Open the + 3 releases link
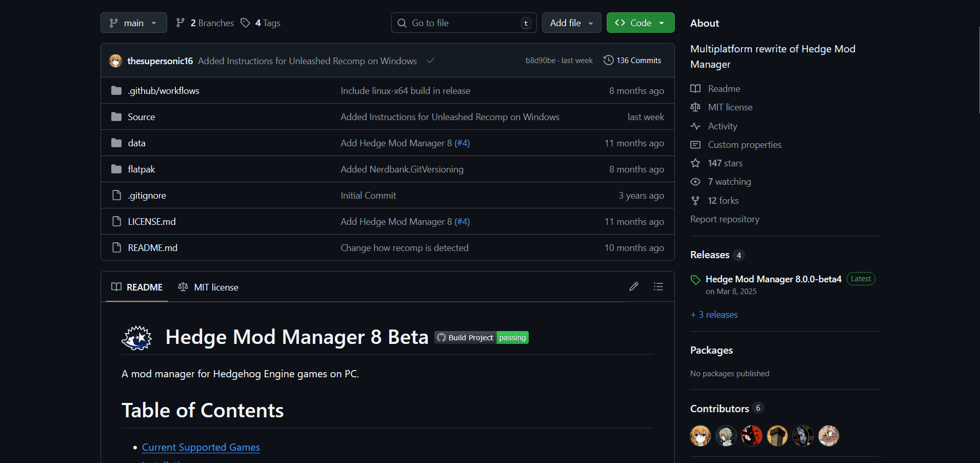Viewport: 980px width, 463px height. click(x=714, y=315)
